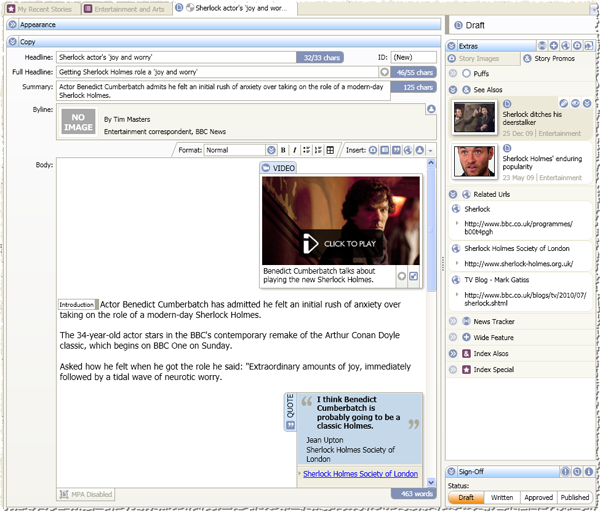Click the eye icon on deerstalker story
The width and height of the screenshot is (600, 511).
pyautogui.click(x=576, y=103)
